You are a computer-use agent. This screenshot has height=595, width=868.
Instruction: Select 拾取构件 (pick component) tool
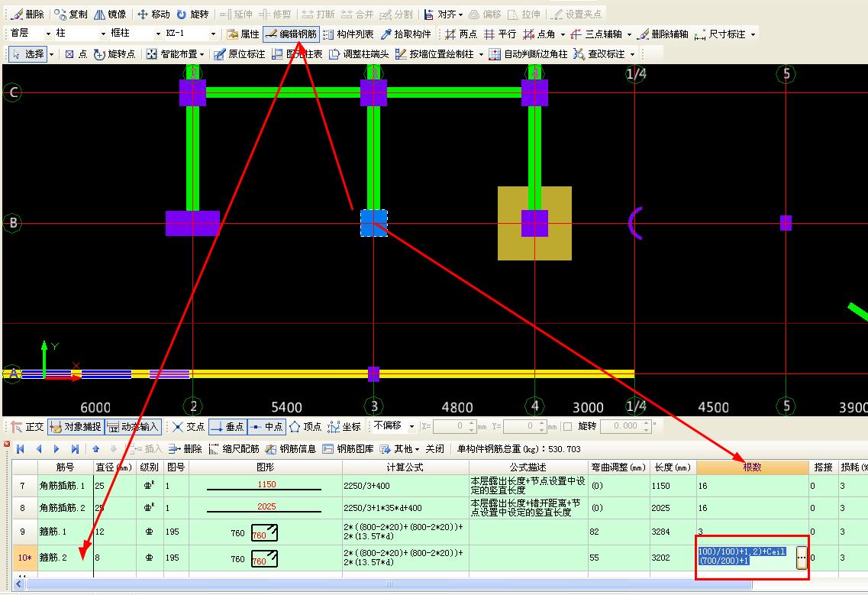[x=406, y=34]
